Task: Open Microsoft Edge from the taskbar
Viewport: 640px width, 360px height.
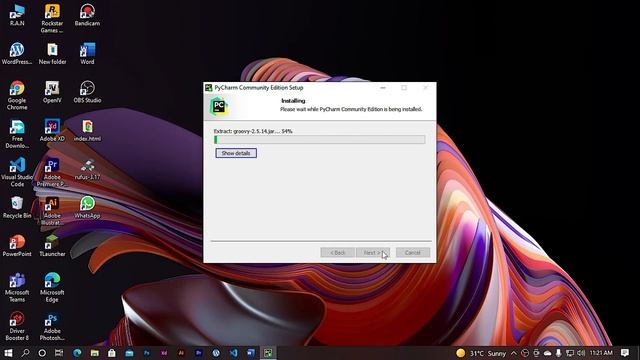Action: pos(77,353)
